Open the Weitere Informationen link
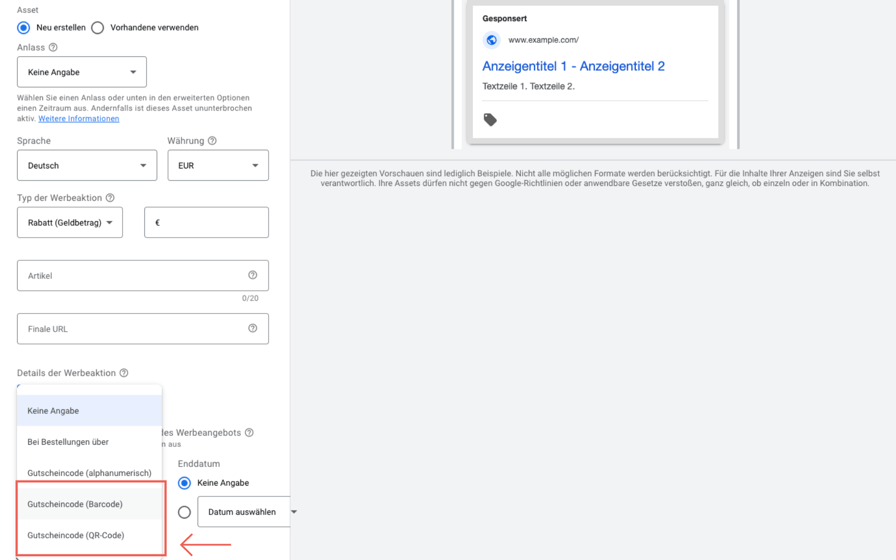The width and height of the screenshot is (896, 560). click(79, 118)
